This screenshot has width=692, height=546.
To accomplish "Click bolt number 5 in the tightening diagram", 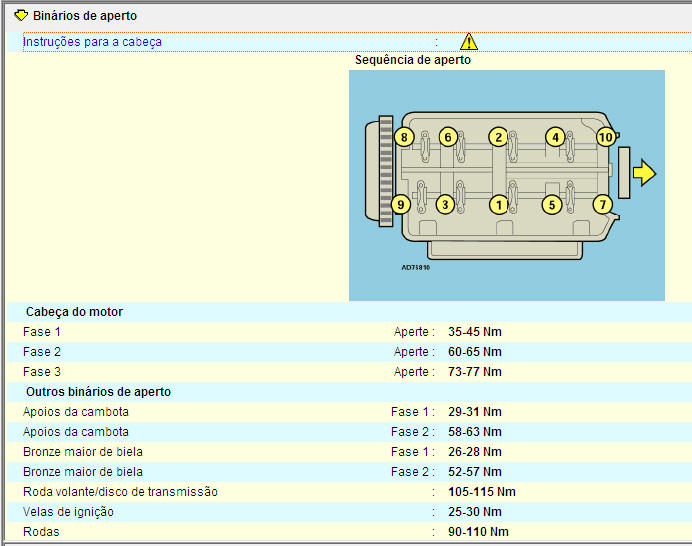I will tap(550, 205).
